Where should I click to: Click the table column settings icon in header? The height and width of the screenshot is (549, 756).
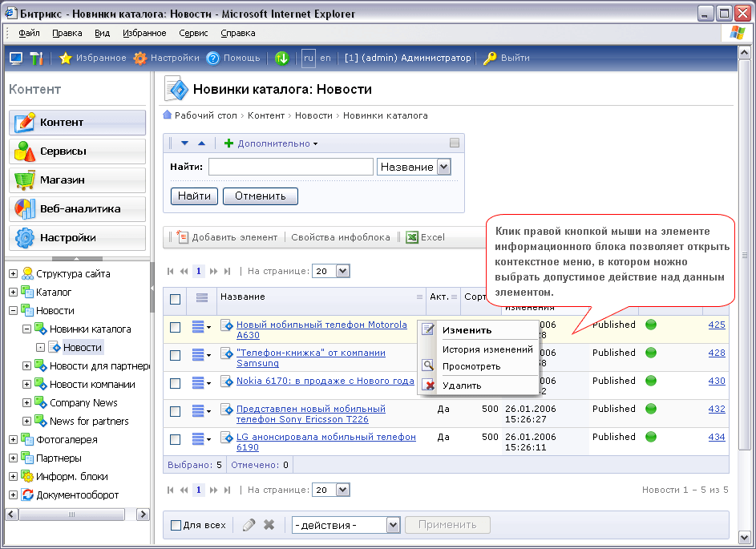pyautogui.click(x=202, y=298)
